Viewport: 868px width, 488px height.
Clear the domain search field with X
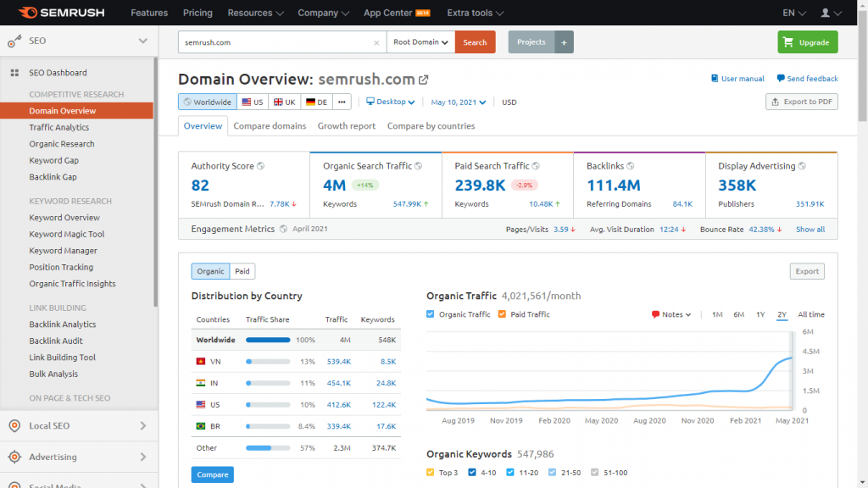pyautogui.click(x=376, y=42)
